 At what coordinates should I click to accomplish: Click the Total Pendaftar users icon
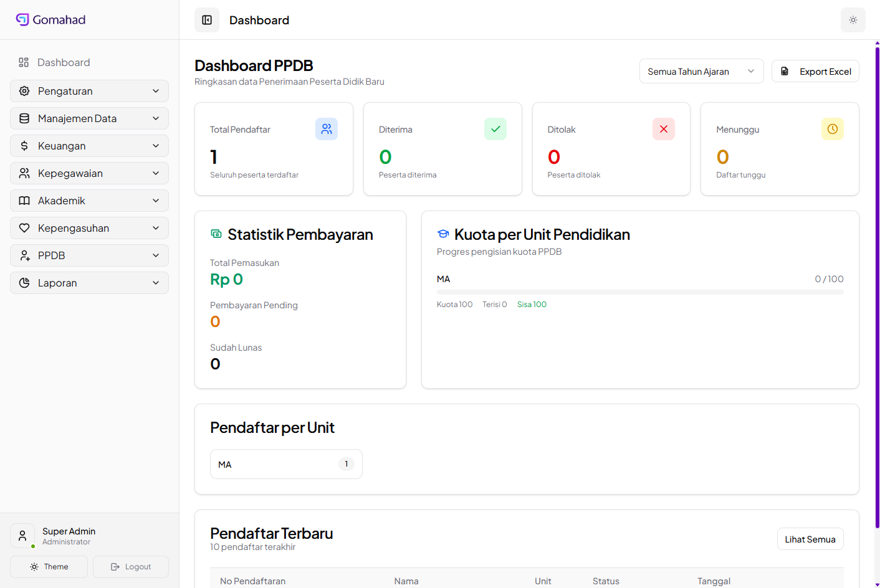click(x=327, y=129)
